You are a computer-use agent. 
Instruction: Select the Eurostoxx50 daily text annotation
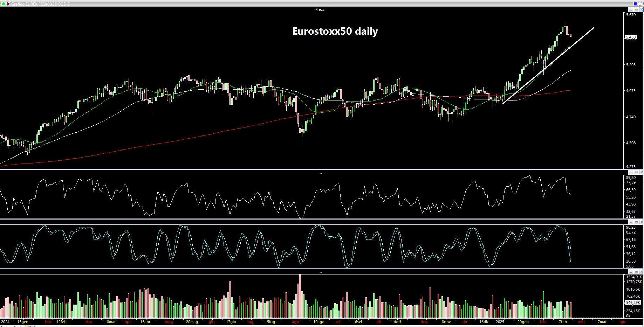click(x=335, y=31)
